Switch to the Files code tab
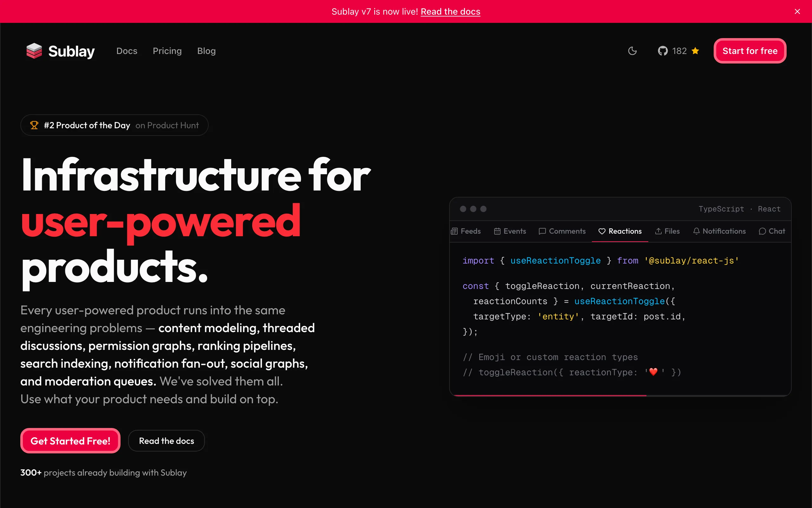This screenshot has height=508, width=812. 667,231
